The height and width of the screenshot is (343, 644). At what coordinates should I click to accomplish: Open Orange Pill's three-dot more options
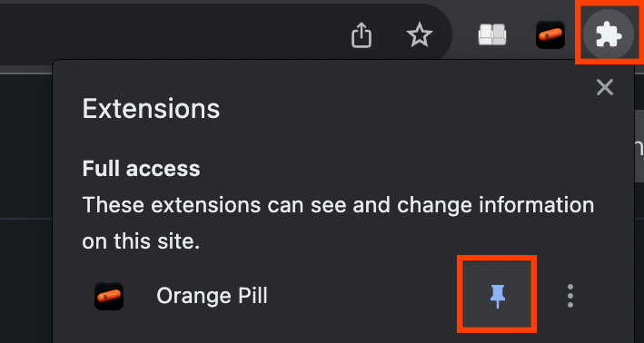pos(570,296)
